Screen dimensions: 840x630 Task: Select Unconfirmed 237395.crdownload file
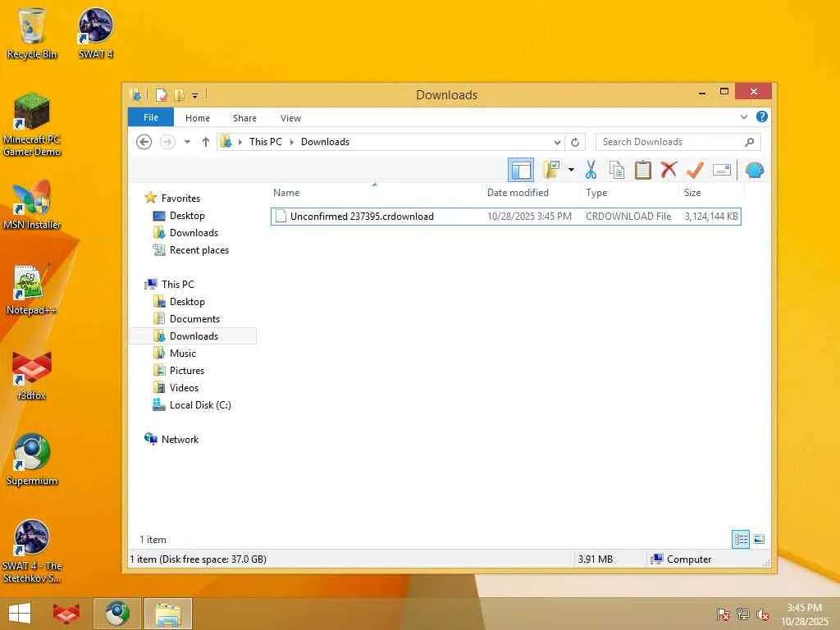(x=505, y=217)
